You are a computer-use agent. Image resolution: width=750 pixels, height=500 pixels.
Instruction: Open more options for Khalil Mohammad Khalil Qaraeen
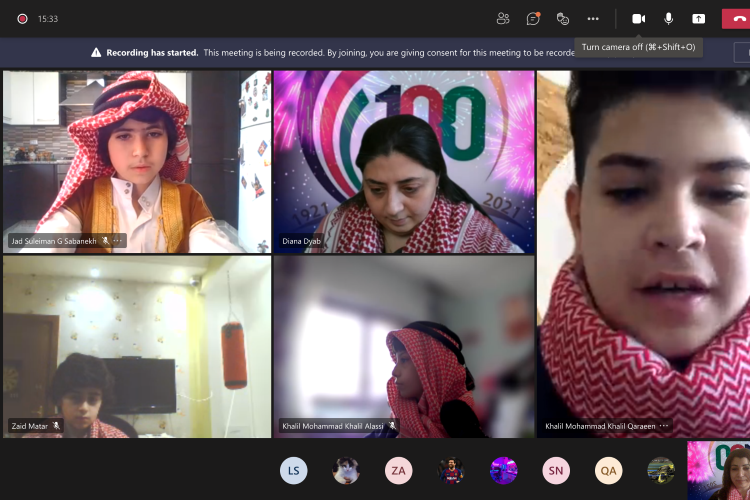click(x=664, y=426)
